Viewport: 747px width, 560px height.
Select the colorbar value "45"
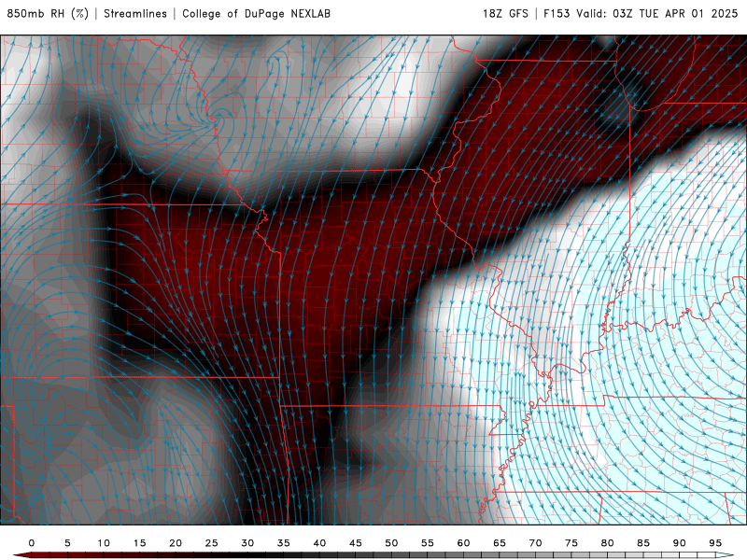[x=356, y=543]
